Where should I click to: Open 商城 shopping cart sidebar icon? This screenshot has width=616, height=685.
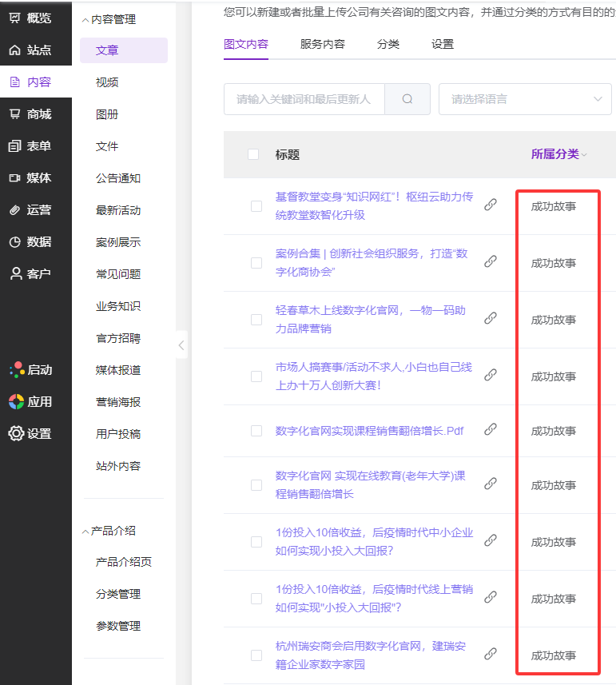(15, 114)
